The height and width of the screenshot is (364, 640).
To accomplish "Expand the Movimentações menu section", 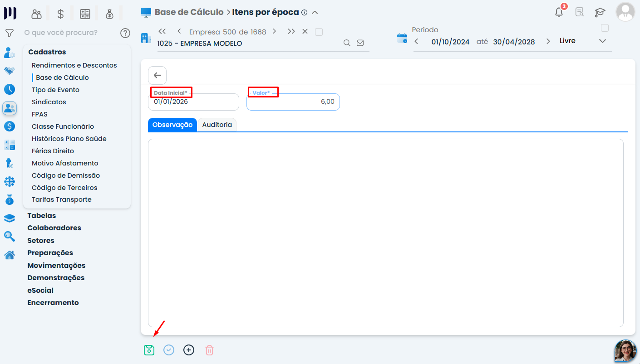I will coord(56,266).
